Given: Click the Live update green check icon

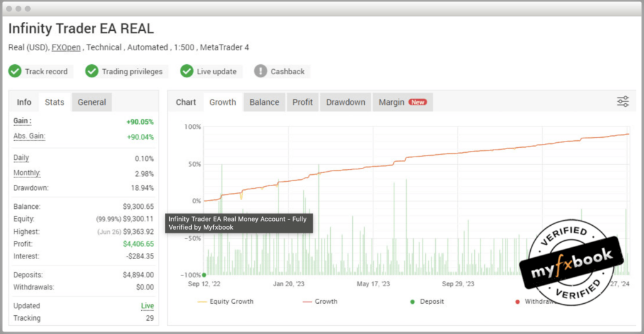Looking at the screenshot, I should tap(186, 71).
